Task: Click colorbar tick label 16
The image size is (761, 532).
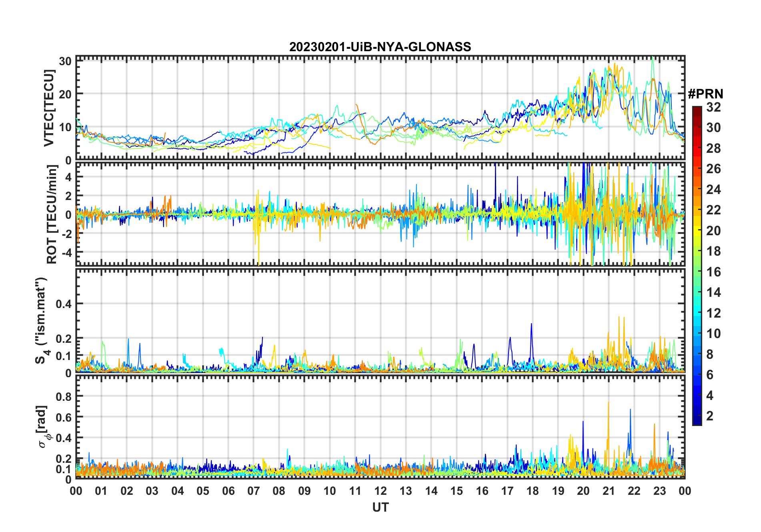Action: 713,272
